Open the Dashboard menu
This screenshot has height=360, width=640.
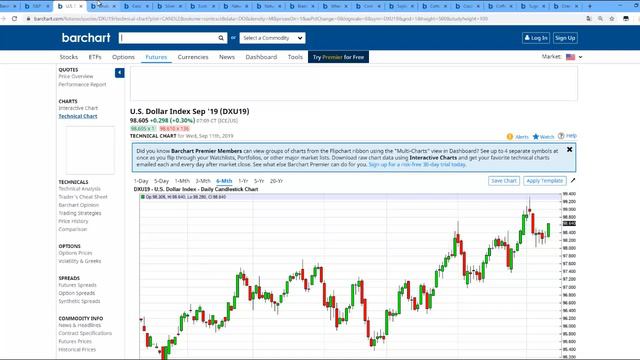[x=261, y=57]
